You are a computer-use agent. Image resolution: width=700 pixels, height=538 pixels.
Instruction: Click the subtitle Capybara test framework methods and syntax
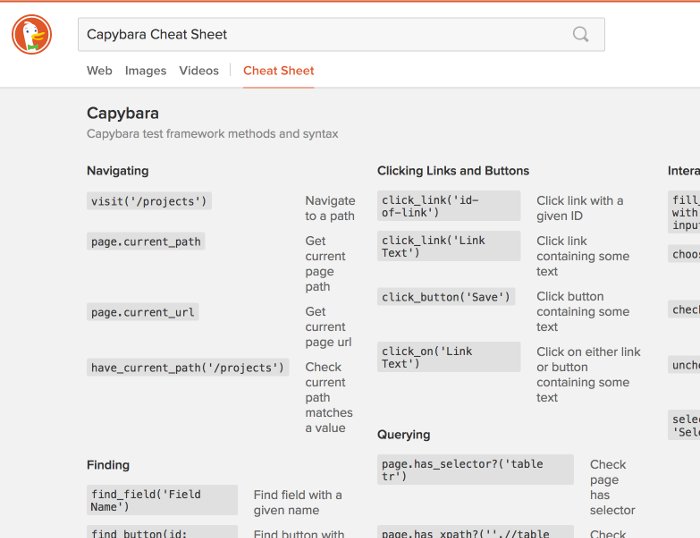pyautogui.click(x=212, y=134)
